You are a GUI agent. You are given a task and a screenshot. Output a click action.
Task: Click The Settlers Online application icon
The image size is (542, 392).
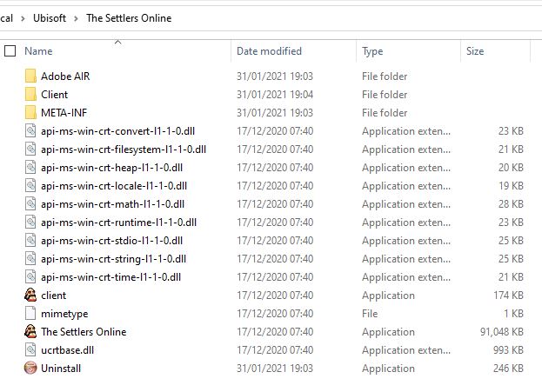pyautogui.click(x=31, y=332)
